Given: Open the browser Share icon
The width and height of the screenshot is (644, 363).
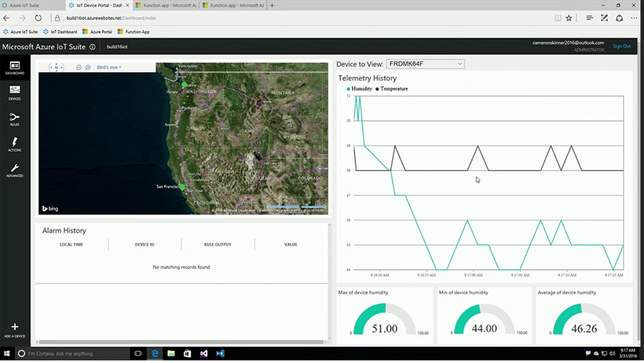Looking at the screenshot, I should point(620,18).
